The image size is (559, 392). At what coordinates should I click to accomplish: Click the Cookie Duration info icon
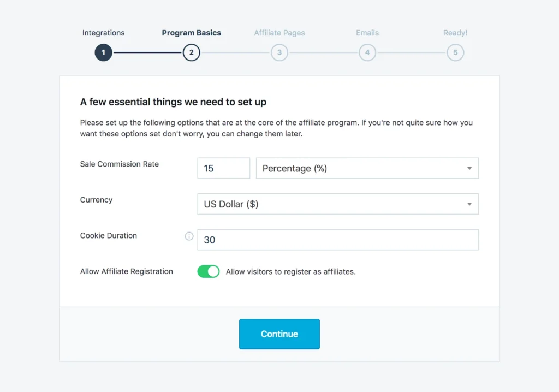tap(189, 236)
